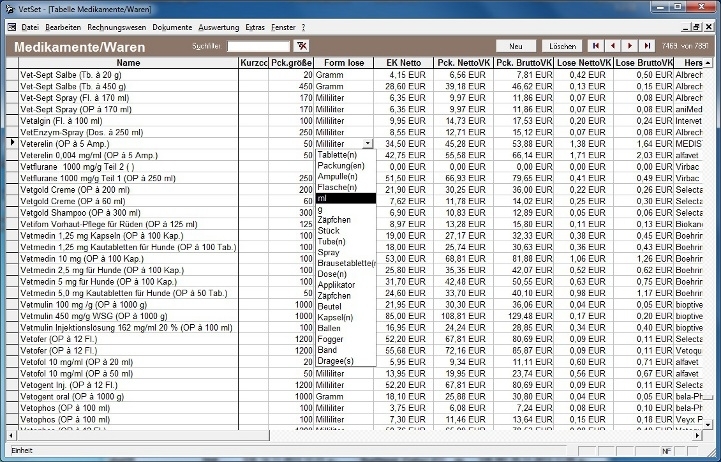
Task: Select the highlighted ml option
Action: click(346, 198)
